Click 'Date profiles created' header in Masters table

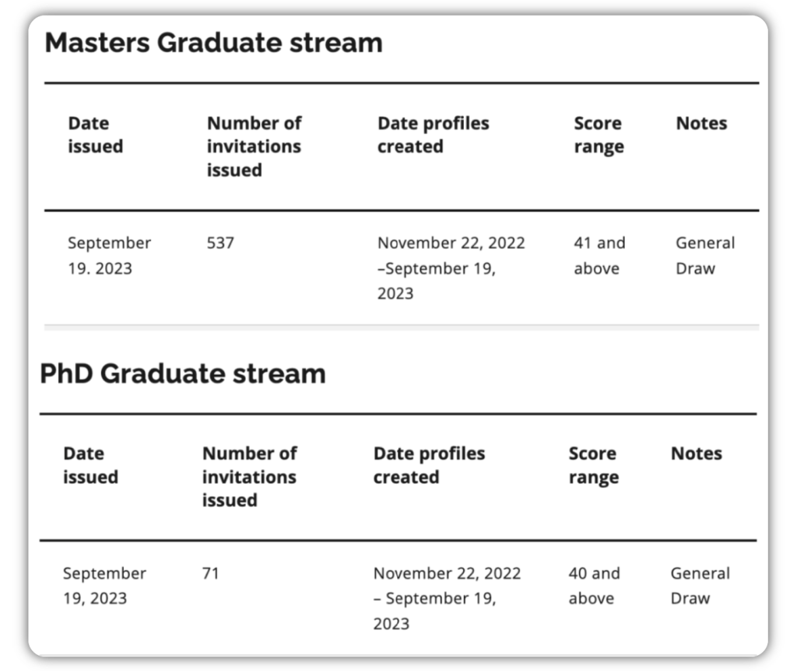(x=433, y=135)
